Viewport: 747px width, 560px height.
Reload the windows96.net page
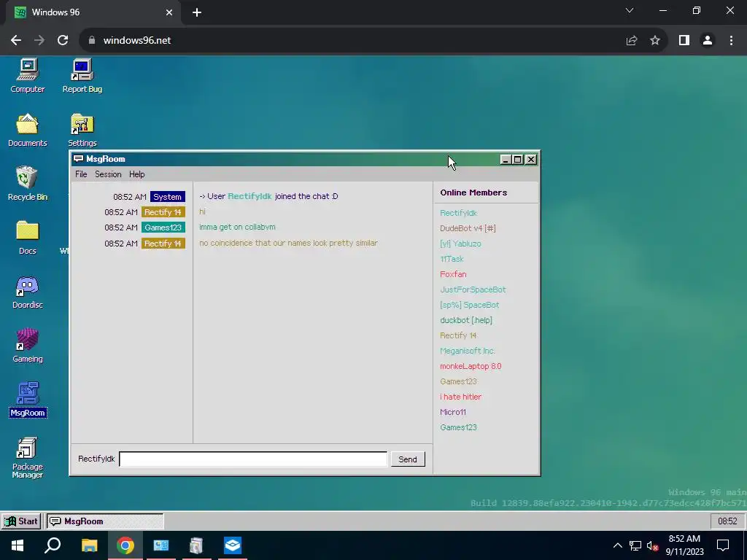[x=63, y=41]
